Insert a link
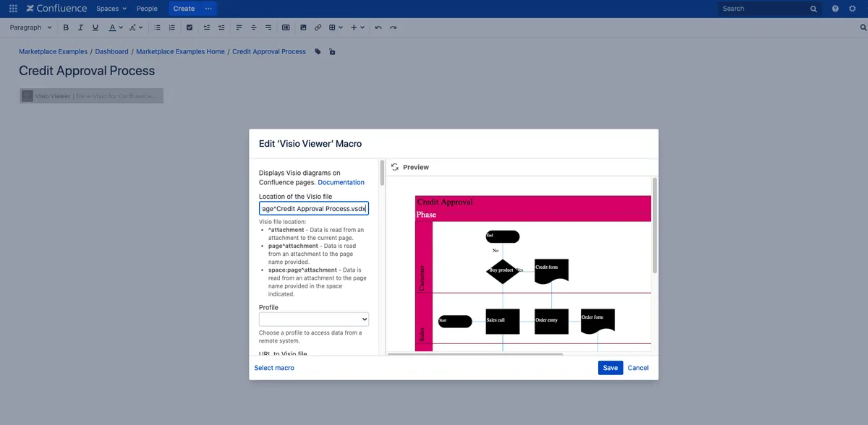The width and height of the screenshot is (868, 425). pyautogui.click(x=318, y=27)
